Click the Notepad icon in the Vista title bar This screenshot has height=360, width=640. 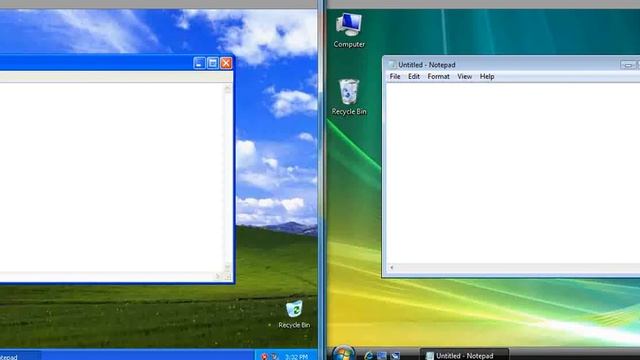pyautogui.click(x=392, y=64)
